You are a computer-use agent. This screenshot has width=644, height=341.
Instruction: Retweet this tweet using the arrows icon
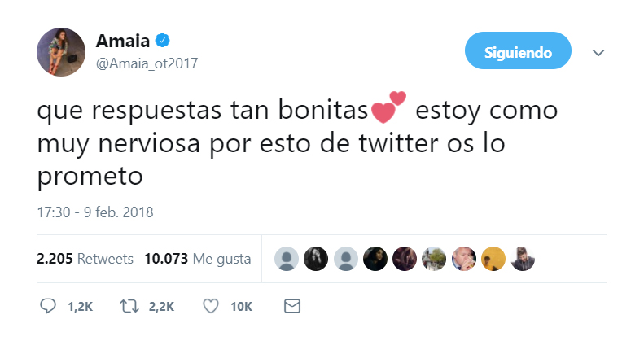126,306
